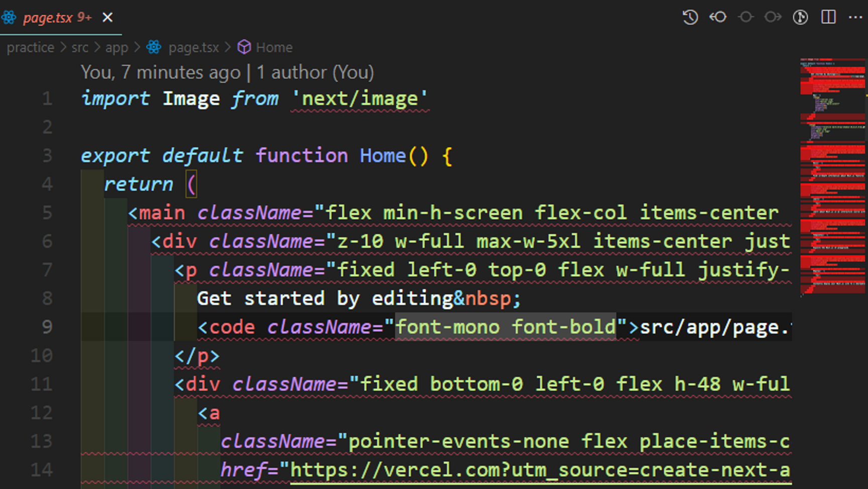The width and height of the screenshot is (868, 489).
Task: Click the previous change navigation icon
Action: click(x=718, y=17)
